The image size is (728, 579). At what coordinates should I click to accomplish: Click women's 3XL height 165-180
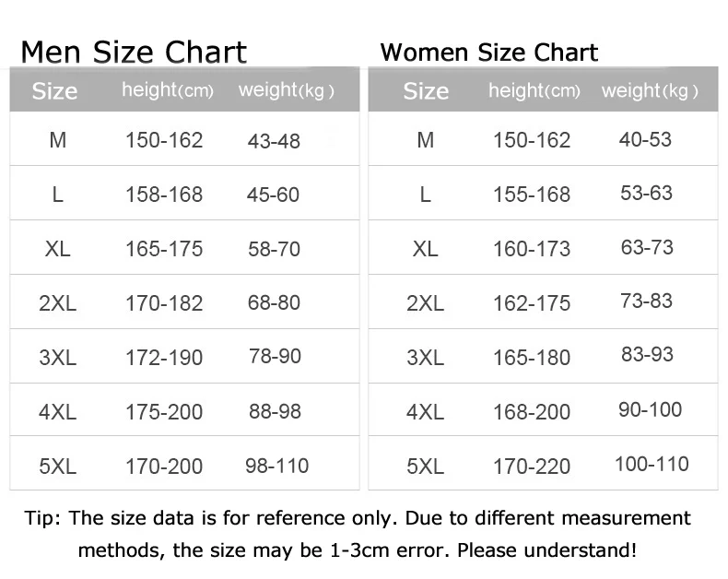tap(532, 358)
